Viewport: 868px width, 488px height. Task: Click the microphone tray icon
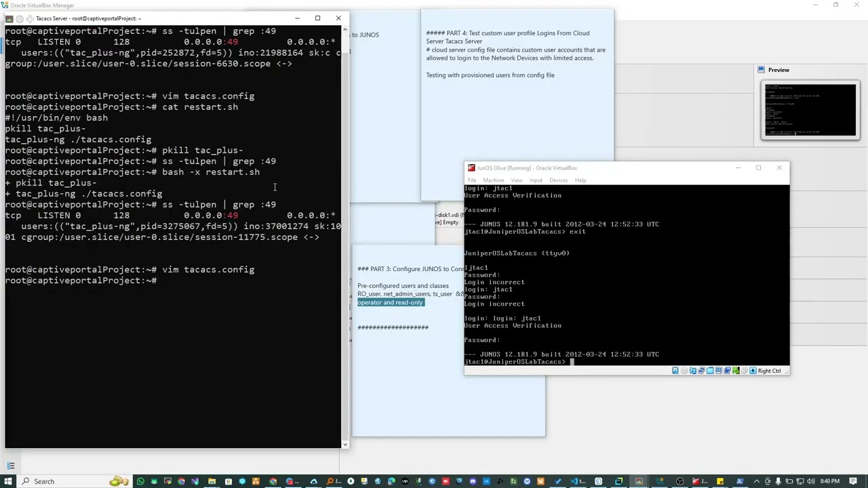click(778, 481)
